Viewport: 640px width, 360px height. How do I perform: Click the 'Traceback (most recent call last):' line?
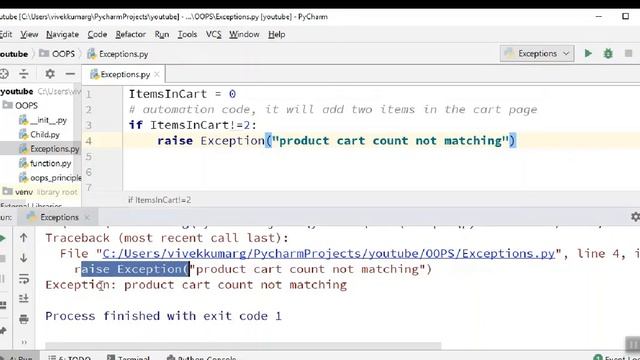(x=167, y=238)
